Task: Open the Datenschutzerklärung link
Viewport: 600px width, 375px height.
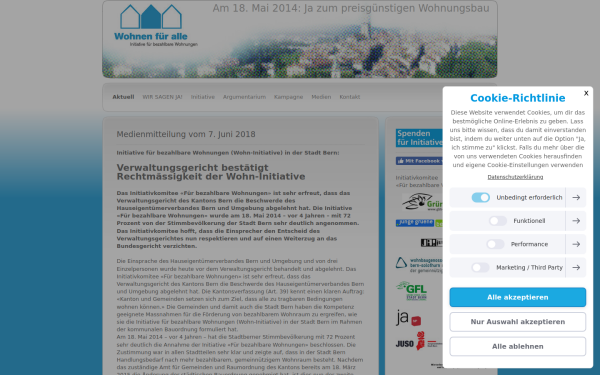Action: tap(515, 177)
